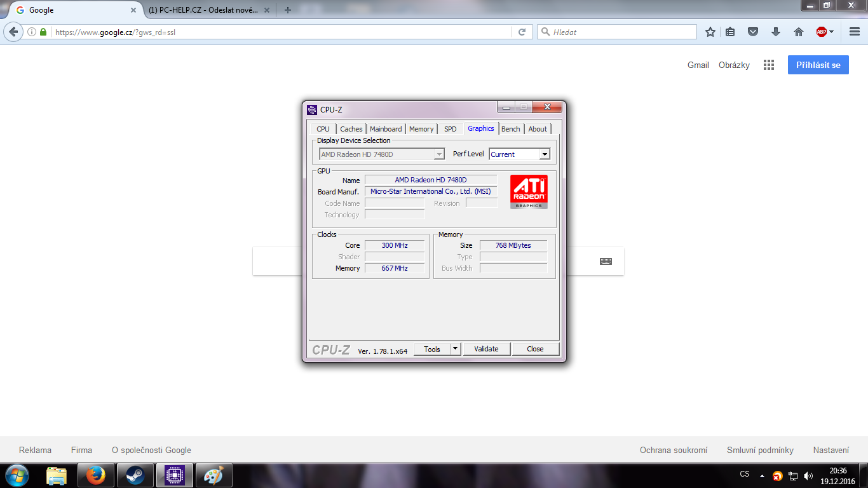The width and height of the screenshot is (868, 488).
Task: Switch to Bench tab
Action: click(511, 129)
